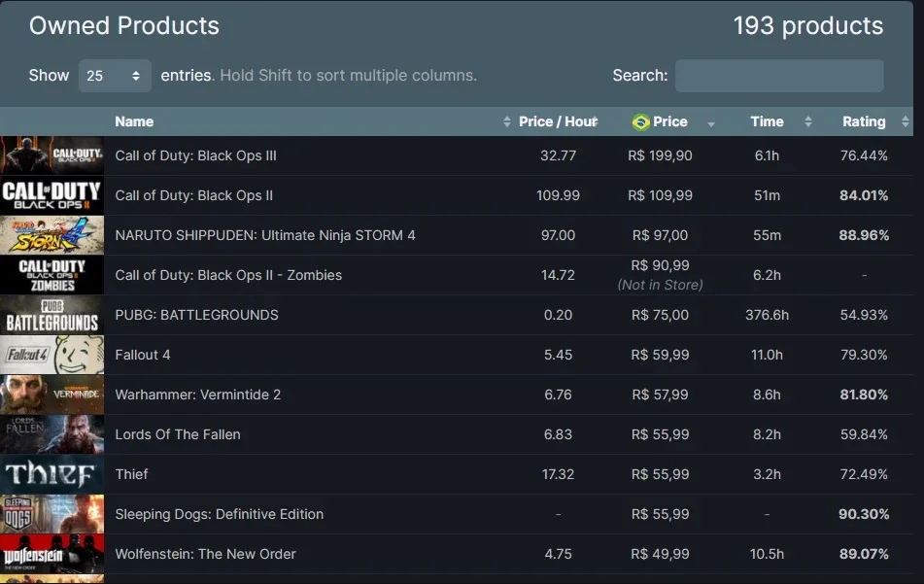Sort table by Name column arrows

click(507, 121)
